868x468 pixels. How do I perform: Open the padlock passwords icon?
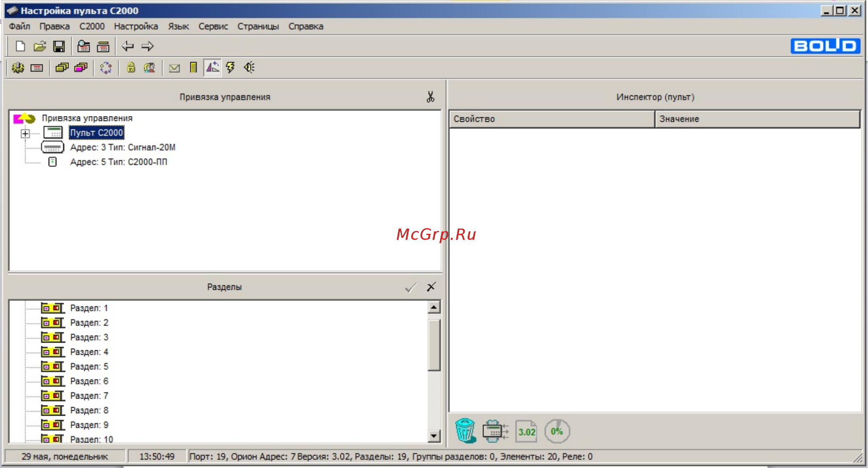coord(131,68)
